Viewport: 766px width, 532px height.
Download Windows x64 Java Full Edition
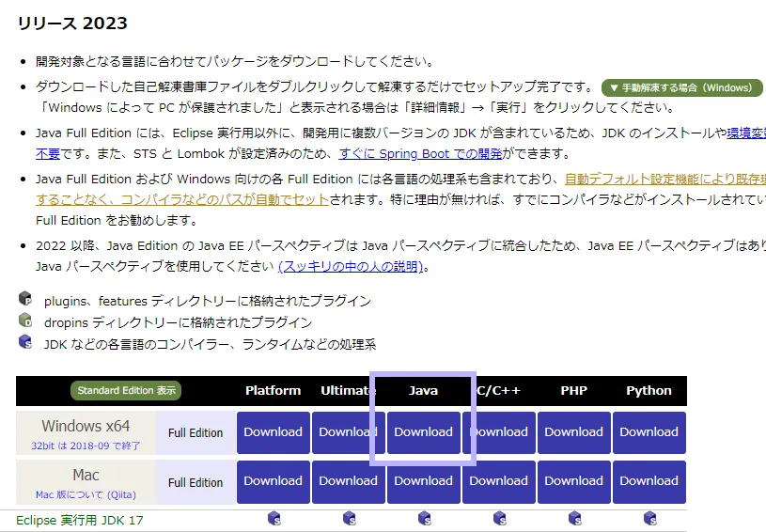pos(424,432)
